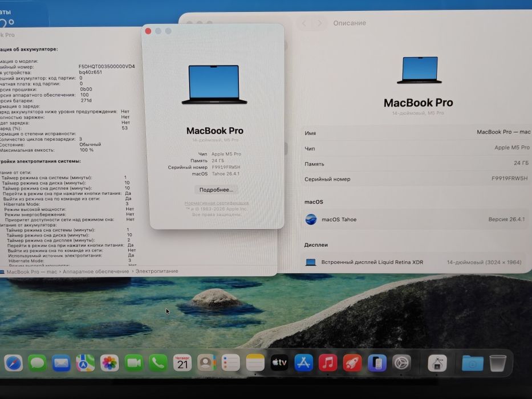Open Calendar showing date 21

coord(182,363)
